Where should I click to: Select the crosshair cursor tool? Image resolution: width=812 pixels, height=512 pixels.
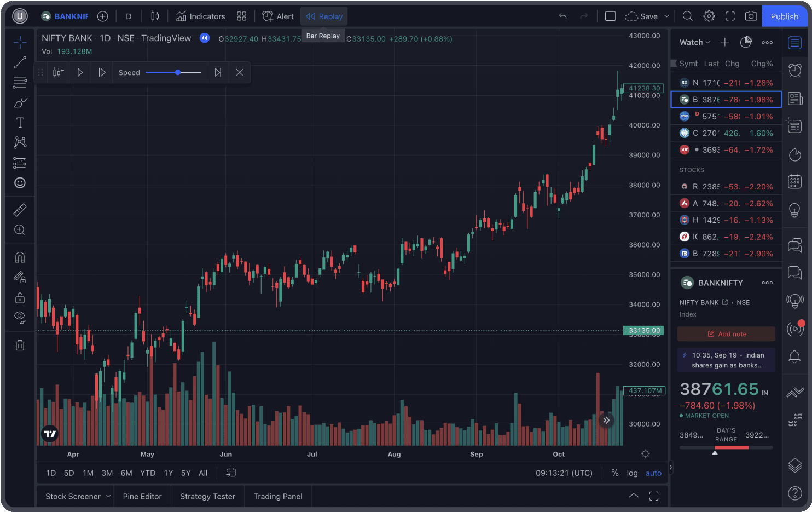tap(20, 42)
